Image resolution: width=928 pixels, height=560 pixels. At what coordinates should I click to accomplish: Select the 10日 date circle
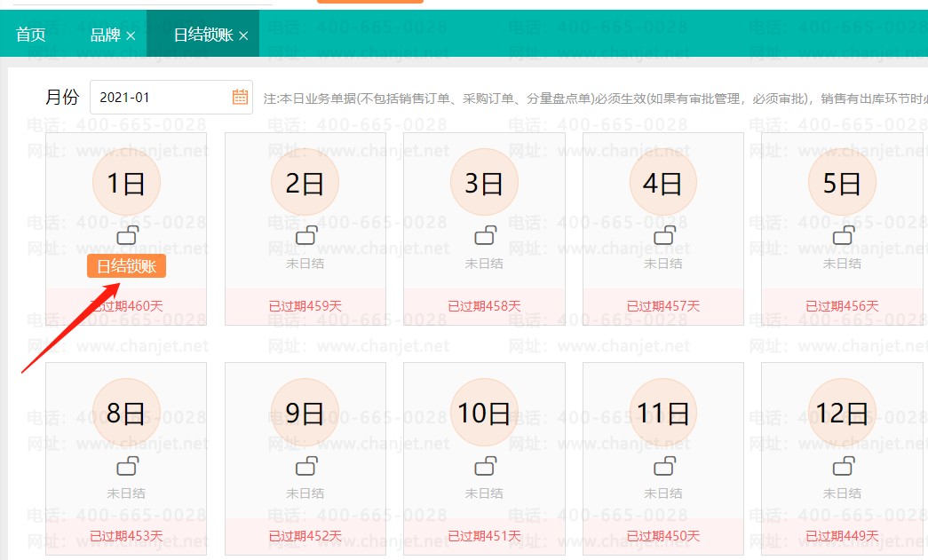[x=484, y=412]
